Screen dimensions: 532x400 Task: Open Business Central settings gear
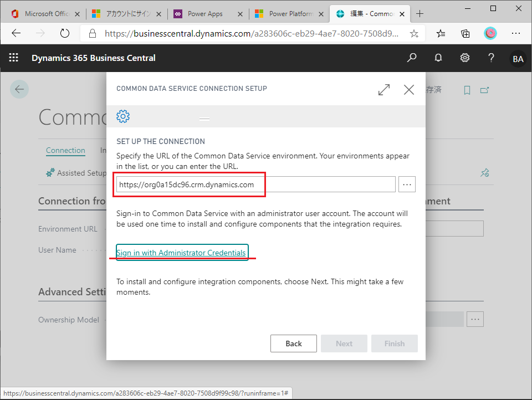point(465,58)
